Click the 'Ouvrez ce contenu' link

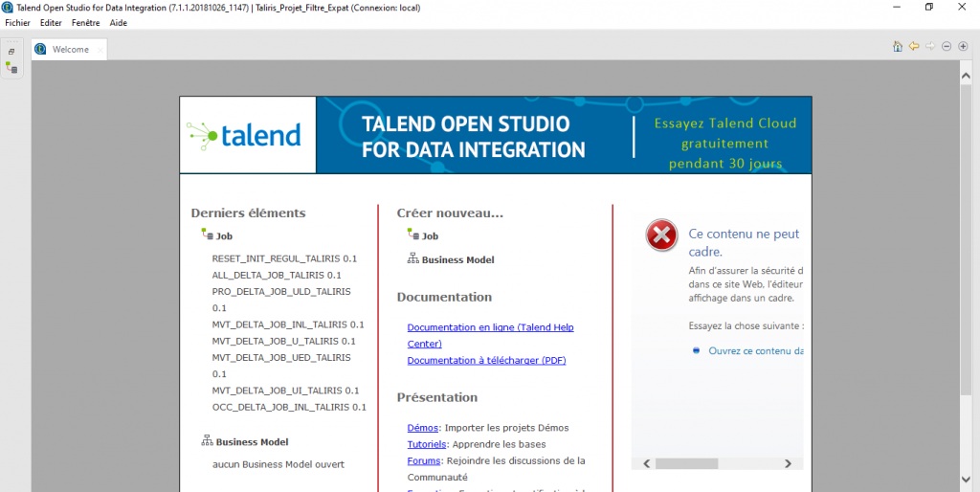(x=756, y=350)
